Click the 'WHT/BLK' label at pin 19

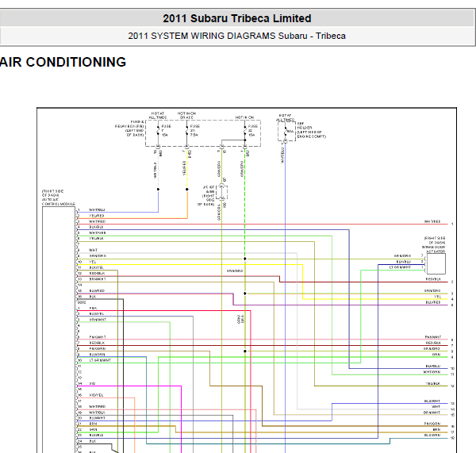[x=97, y=413]
